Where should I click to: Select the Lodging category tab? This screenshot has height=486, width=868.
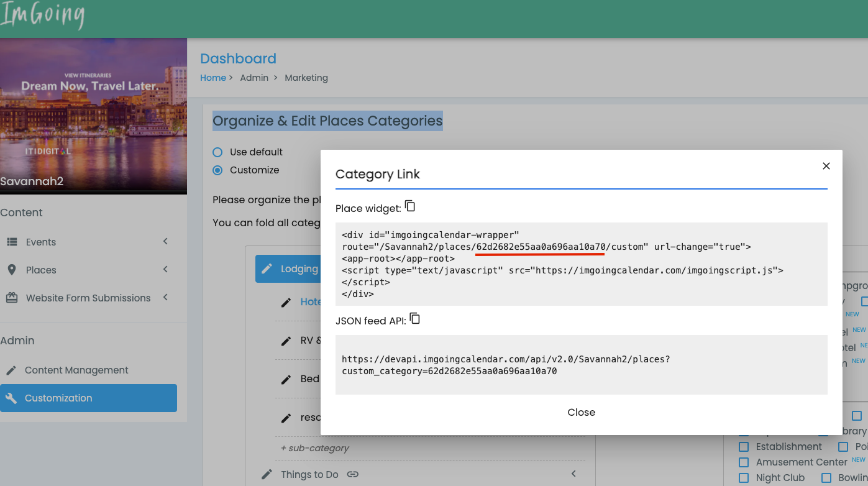(288, 268)
